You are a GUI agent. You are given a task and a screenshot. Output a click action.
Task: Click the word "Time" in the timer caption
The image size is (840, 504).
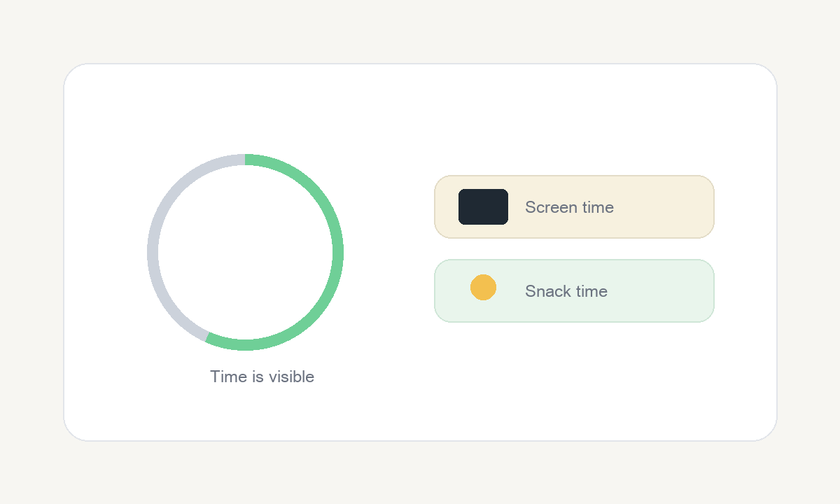pos(225,377)
